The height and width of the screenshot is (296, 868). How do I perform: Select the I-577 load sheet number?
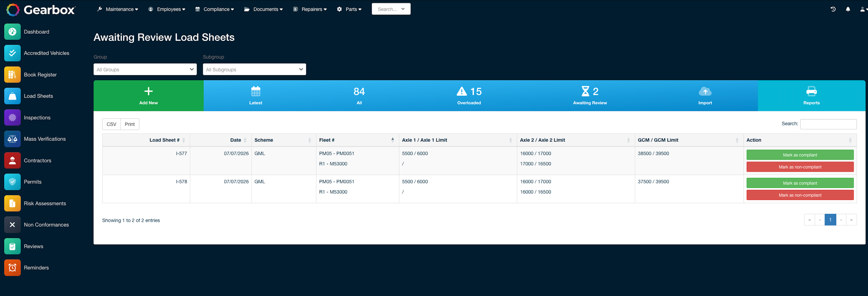[181, 153]
